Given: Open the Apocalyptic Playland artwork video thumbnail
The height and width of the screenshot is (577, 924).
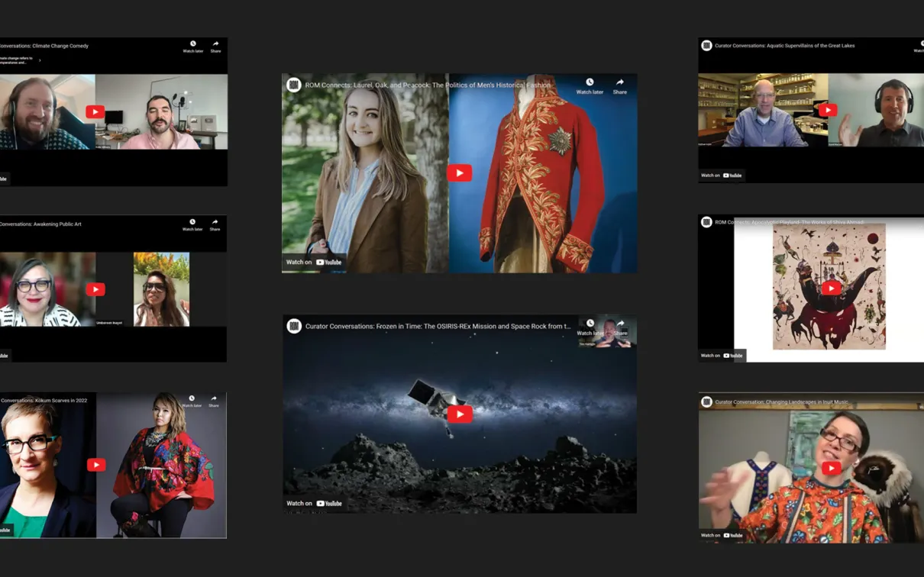Looking at the screenshot, I should 831,288.
